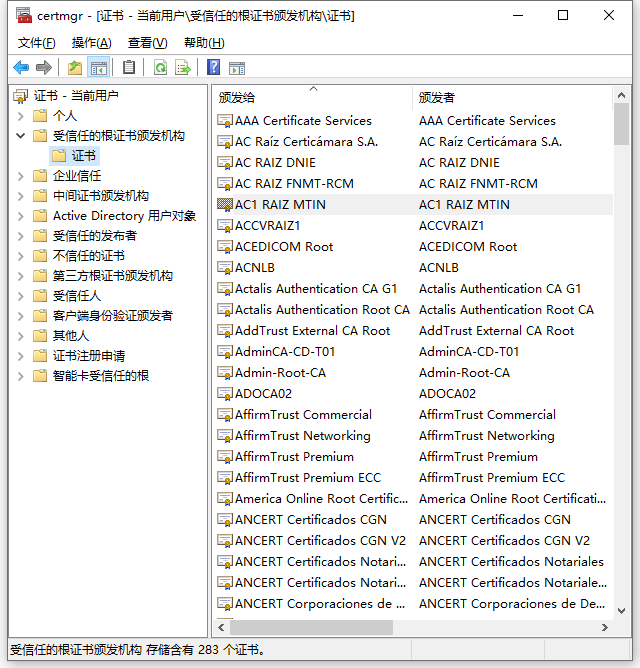Viewport: 640px width, 668px height.
Task: Click the certificate icon of ADOCA02 row
Action: 225,393
